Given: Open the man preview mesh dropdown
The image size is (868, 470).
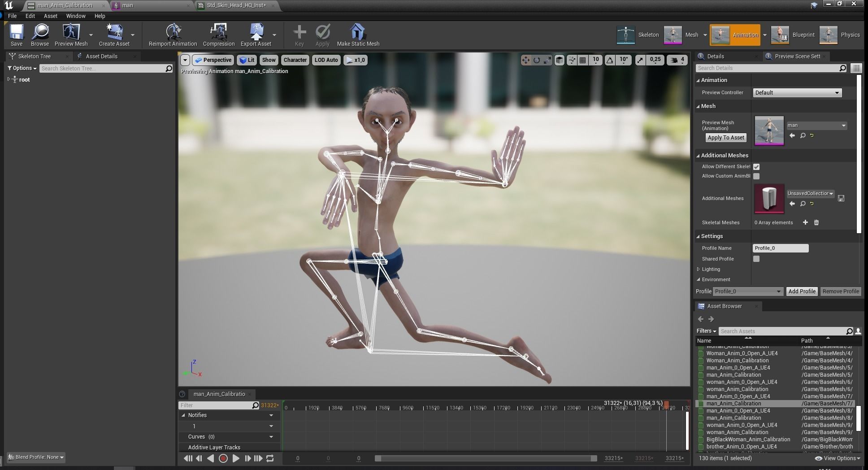Looking at the screenshot, I should (816, 126).
